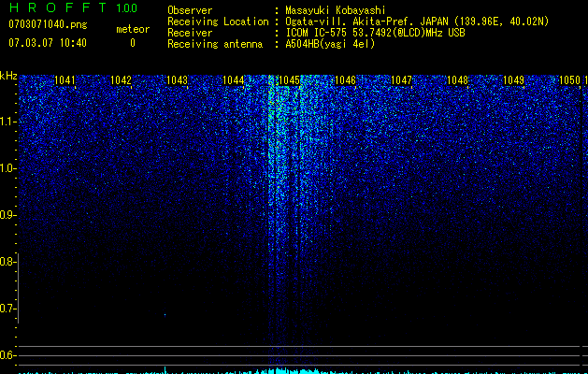The width and height of the screenshot is (588, 374).
Task: Click the isolated signal dot near 0.7 kHz
Action: (165, 315)
